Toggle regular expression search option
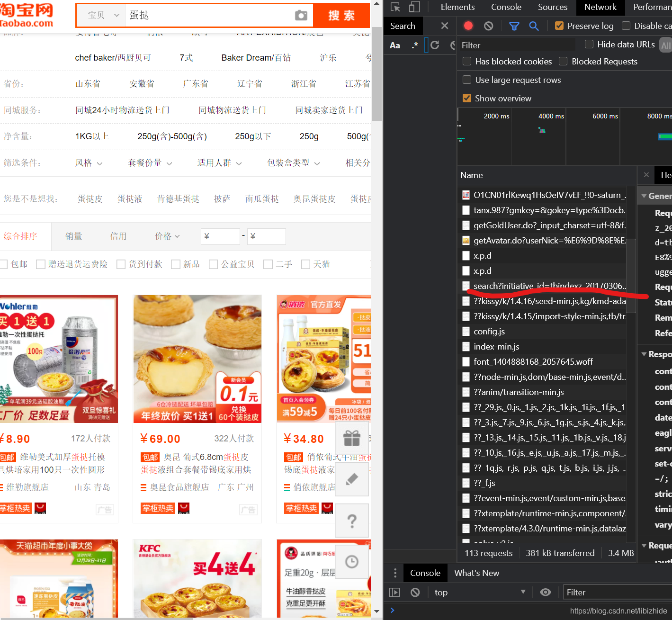 [x=415, y=45]
